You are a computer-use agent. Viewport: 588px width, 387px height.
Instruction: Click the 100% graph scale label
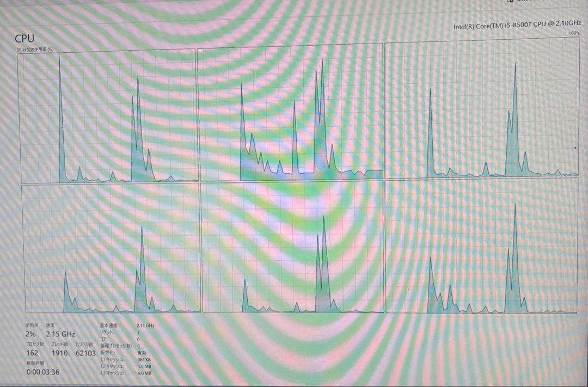tap(574, 34)
